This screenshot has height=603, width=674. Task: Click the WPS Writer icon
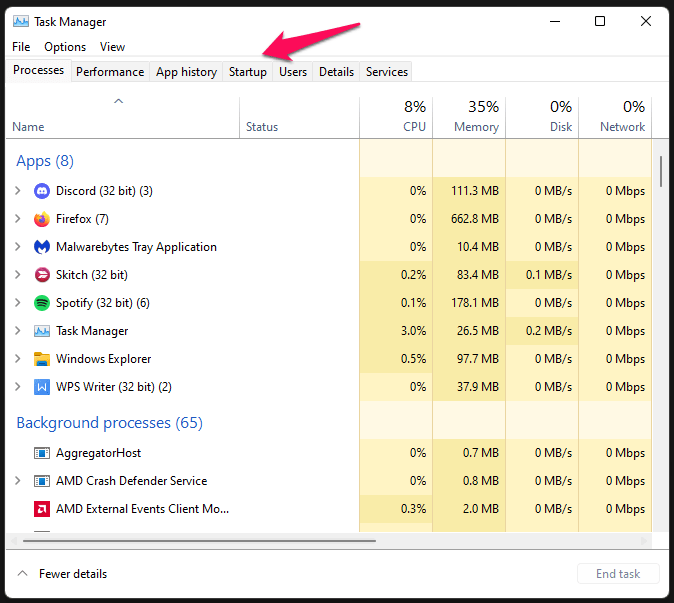42,387
